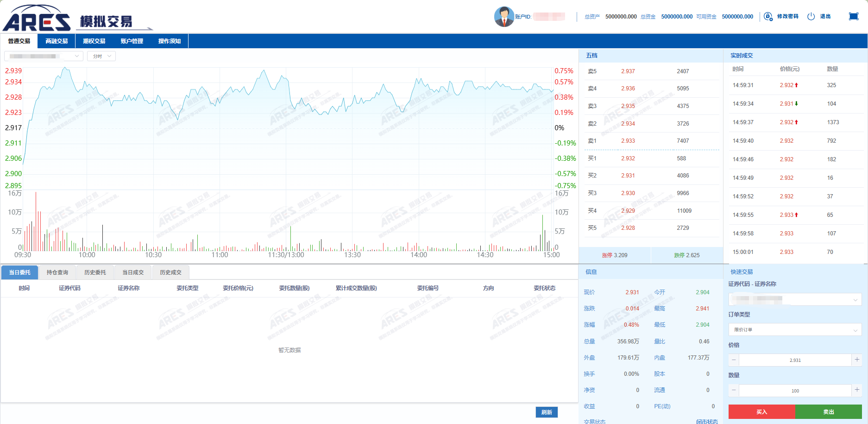This screenshot has width=868, height=424.
Task: Increase price with the plus stepper
Action: pyautogui.click(x=857, y=360)
